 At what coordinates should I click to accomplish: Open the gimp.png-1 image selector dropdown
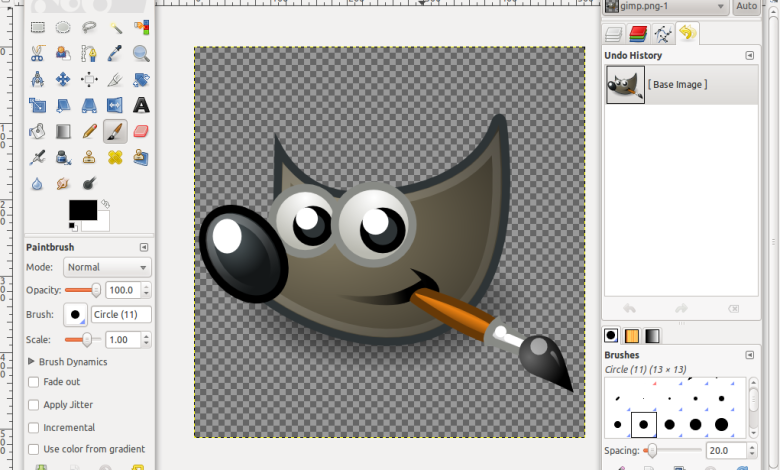[x=665, y=7]
